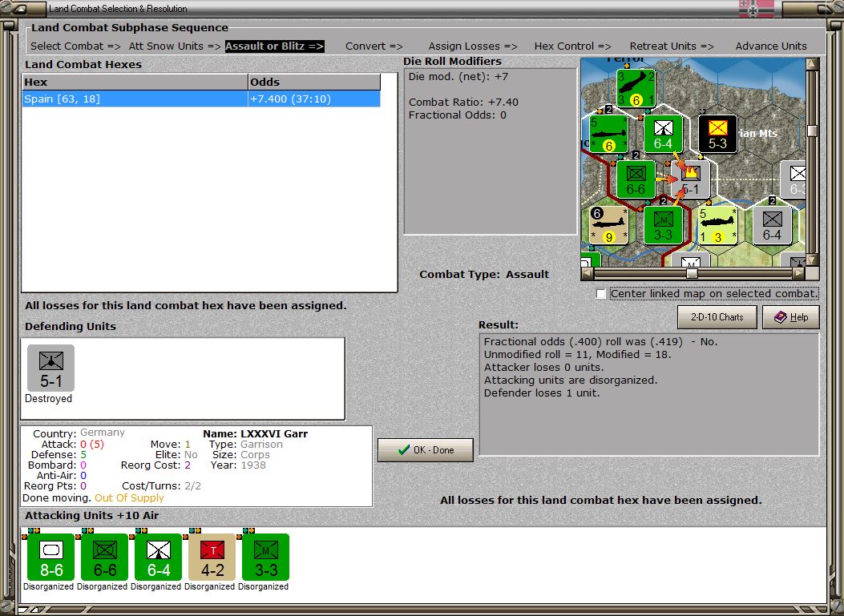Click the map vertical scrollbar thumb
This screenshot has height=616, width=844.
[x=812, y=131]
